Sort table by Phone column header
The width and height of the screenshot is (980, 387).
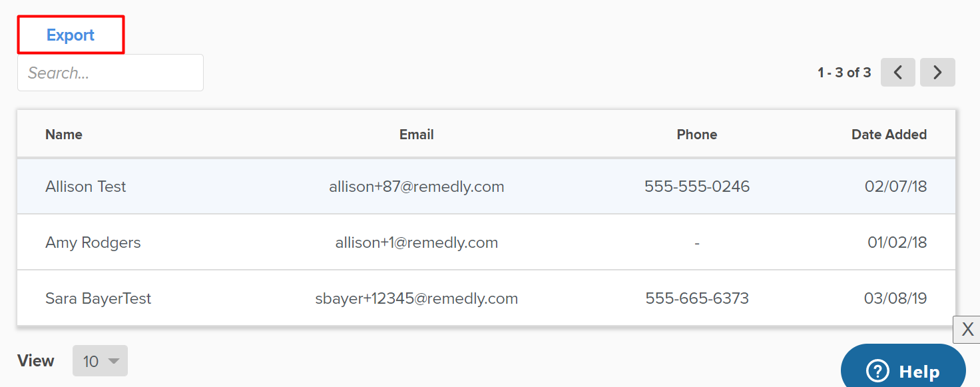[697, 135]
